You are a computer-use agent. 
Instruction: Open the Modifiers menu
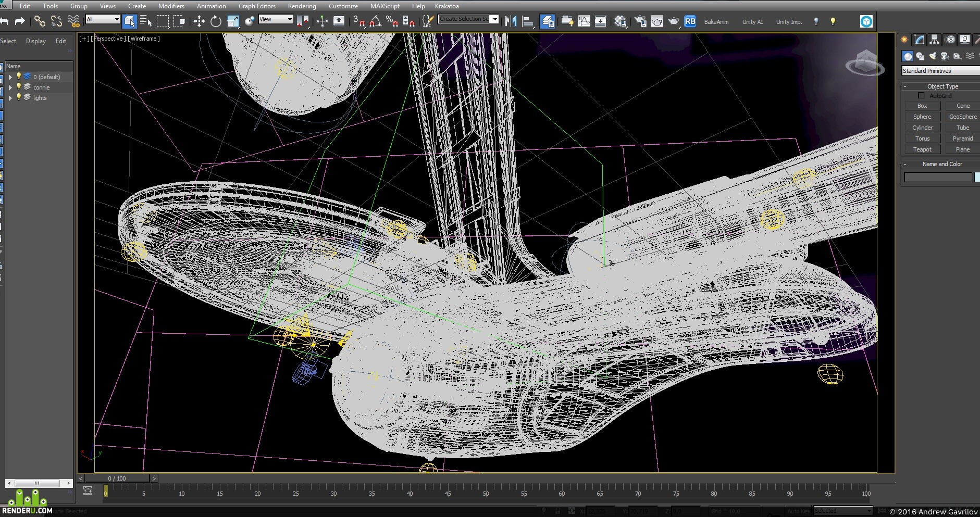coord(171,6)
